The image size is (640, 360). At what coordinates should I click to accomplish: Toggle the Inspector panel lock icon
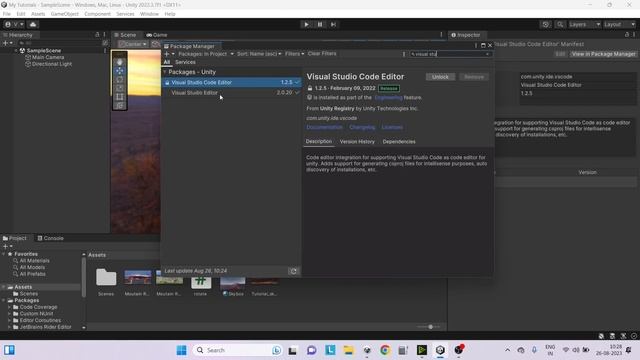pyautogui.click(x=627, y=35)
